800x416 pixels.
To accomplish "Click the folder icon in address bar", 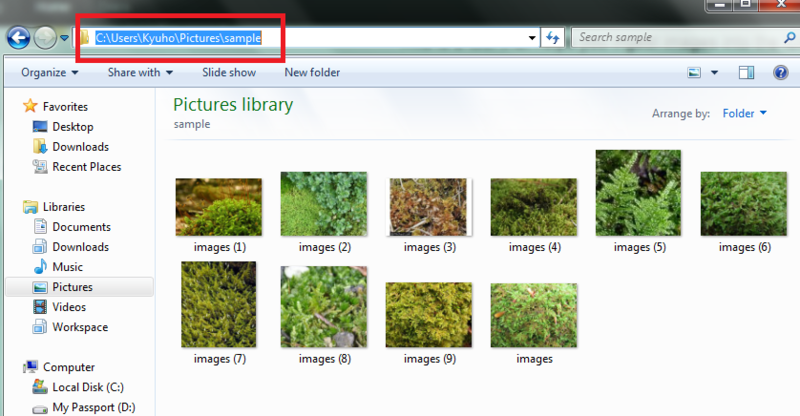I will (x=85, y=37).
